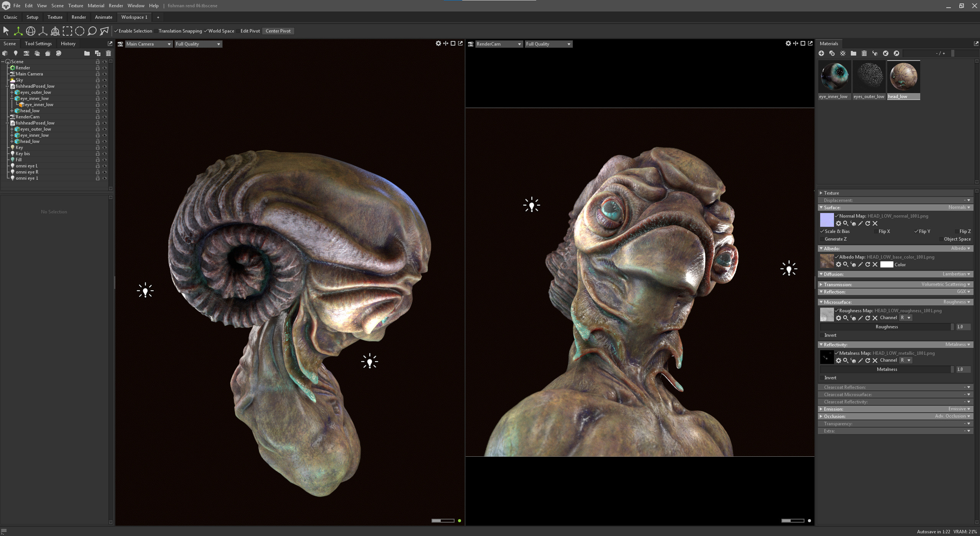Image resolution: width=980 pixels, height=536 pixels.
Task: Duplicate the selected material
Action: pos(832,53)
